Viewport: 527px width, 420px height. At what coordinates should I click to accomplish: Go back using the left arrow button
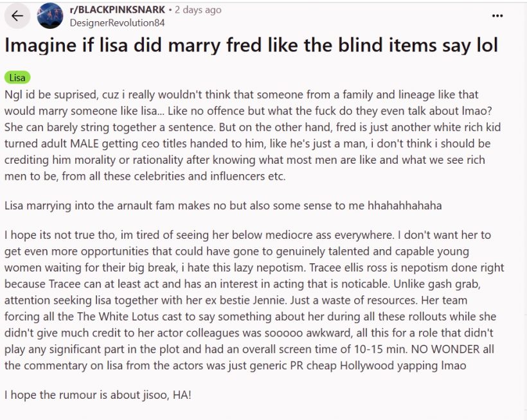coord(17,15)
